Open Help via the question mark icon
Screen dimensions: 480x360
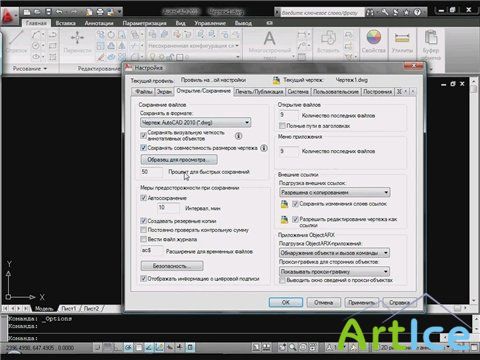tap(417, 12)
